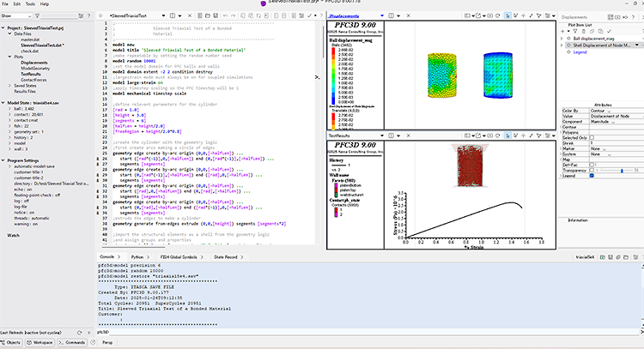This screenshot has height=349, width=644.
Task: Select the pointer selection tool in Displacements plot toolbar
Action: (507, 15)
